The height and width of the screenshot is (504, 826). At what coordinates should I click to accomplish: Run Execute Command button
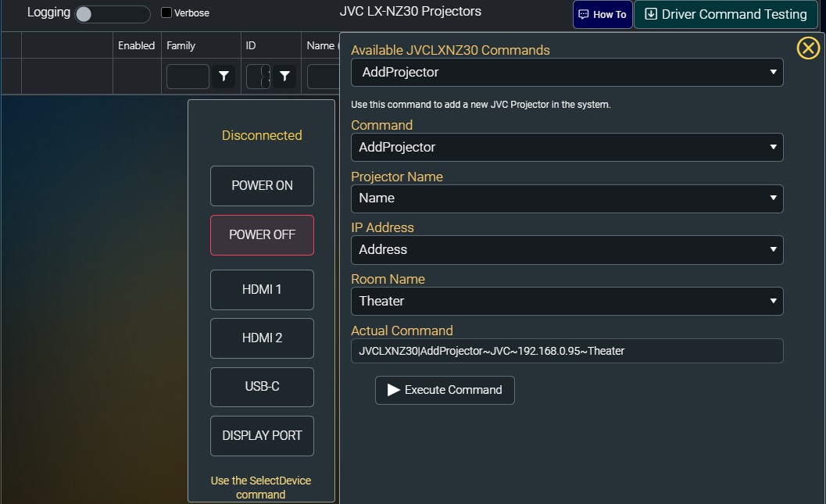445,390
